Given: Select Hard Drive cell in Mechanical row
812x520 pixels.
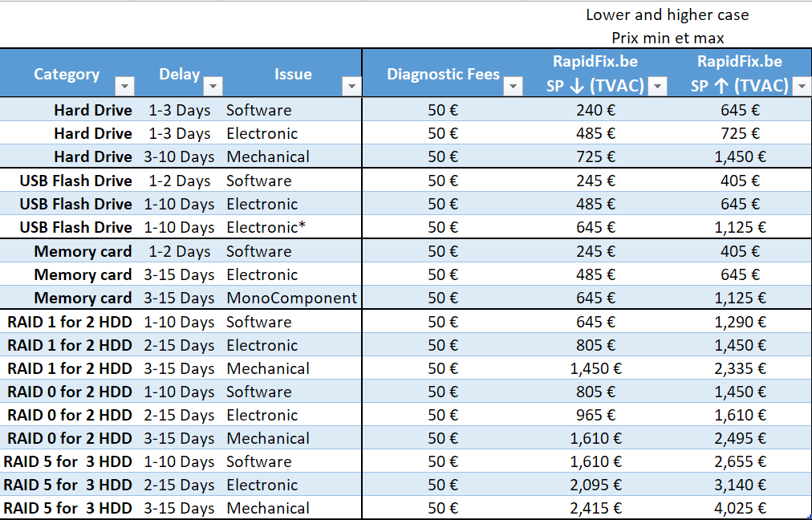Looking at the screenshot, I should tap(92, 156).
